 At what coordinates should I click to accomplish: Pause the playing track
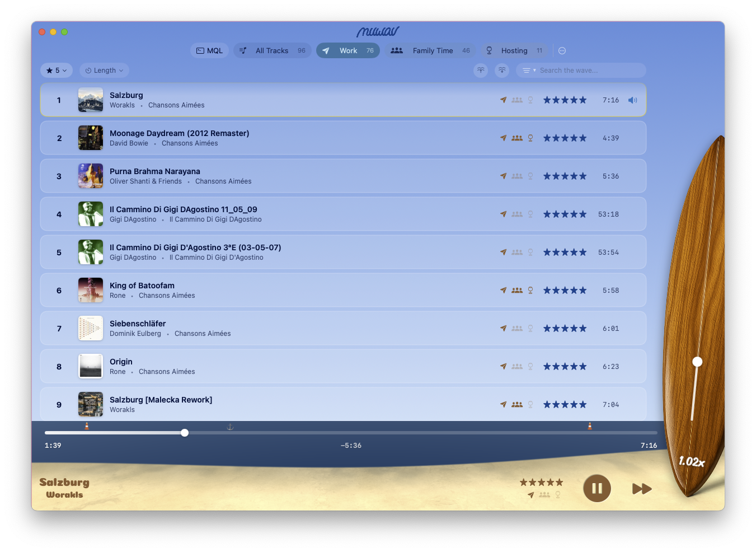pyautogui.click(x=597, y=488)
